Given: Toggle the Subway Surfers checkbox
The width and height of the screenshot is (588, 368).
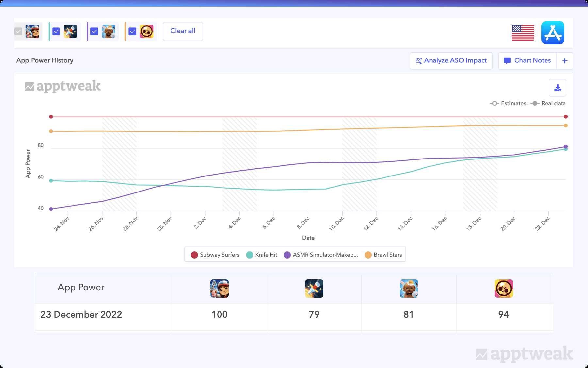Looking at the screenshot, I should point(18,31).
